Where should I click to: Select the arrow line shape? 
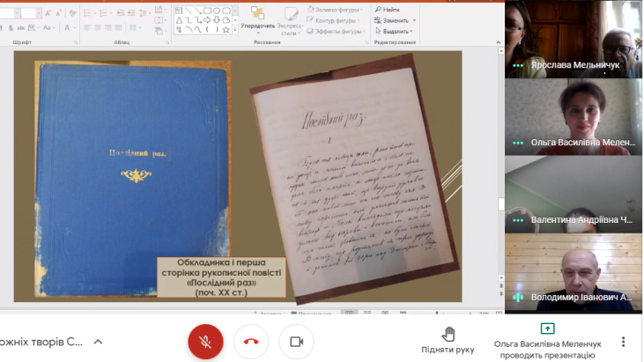point(198,11)
